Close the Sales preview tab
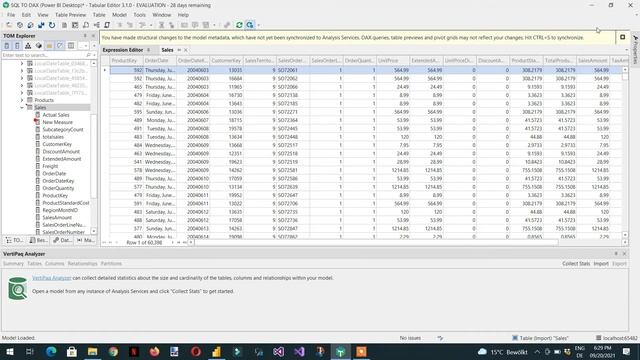This screenshot has height=360, width=640. pyautogui.click(x=186, y=50)
